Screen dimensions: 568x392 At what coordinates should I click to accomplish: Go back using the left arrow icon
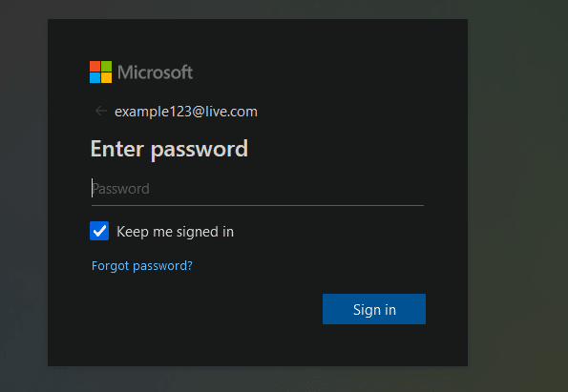[x=101, y=111]
